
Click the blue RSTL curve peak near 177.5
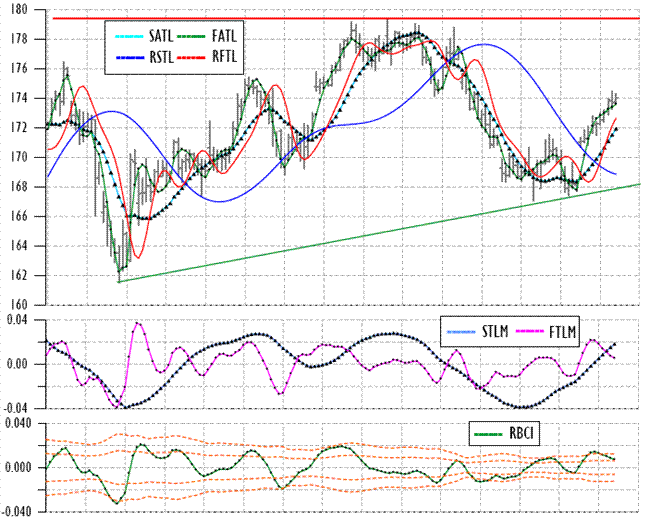[x=484, y=44]
